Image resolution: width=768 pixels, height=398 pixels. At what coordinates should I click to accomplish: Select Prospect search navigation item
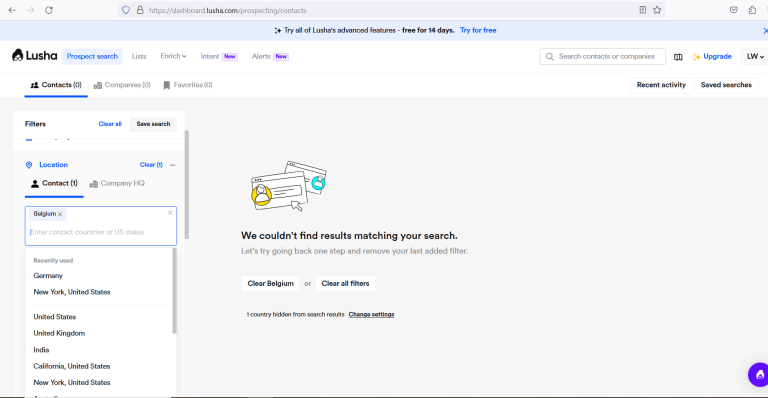pos(92,56)
